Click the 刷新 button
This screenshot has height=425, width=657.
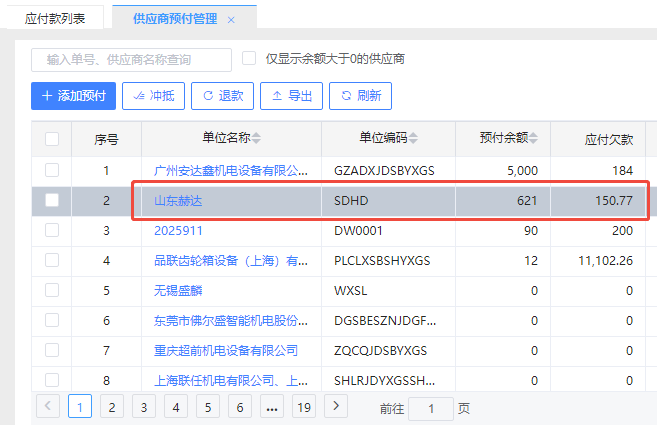360,96
